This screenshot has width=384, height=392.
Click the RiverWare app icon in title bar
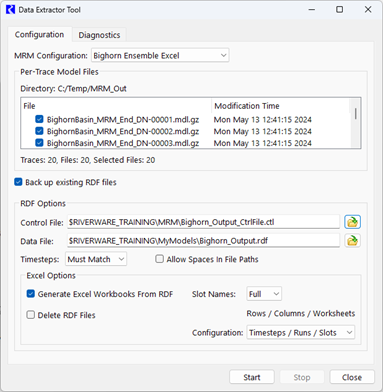click(x=11, y=10)
